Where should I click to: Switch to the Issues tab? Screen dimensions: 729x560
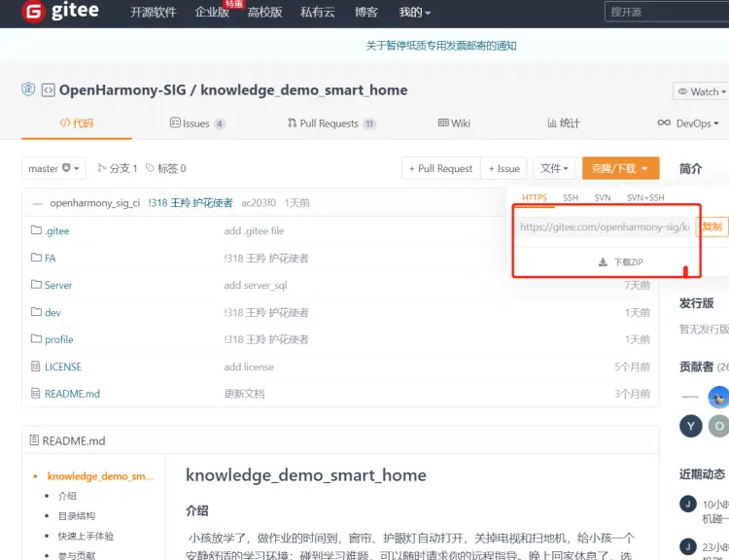tap(197, 123)
